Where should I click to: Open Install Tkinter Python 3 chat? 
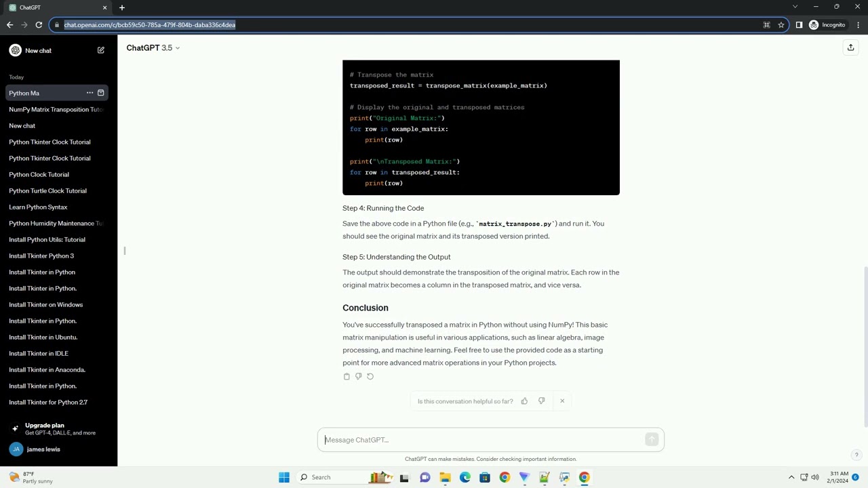pos(56,256)
